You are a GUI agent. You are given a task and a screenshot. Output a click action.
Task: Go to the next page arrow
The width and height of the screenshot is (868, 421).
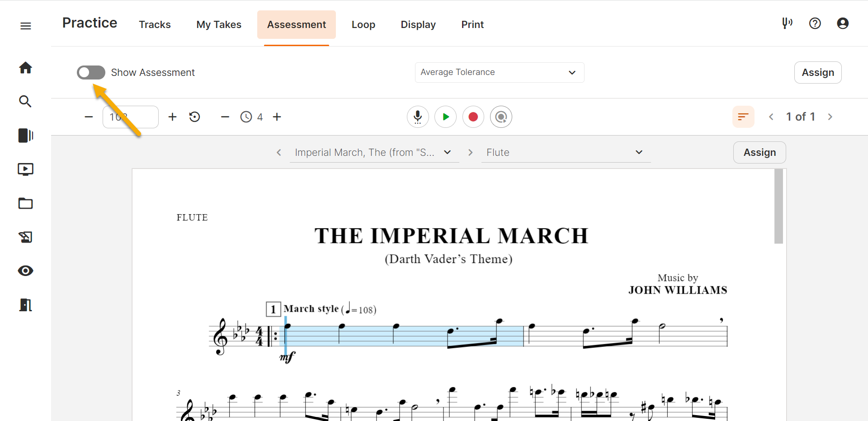coord(830,117)
